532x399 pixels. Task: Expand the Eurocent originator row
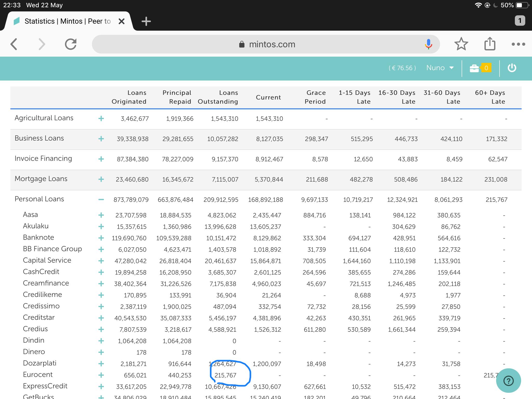101,375
